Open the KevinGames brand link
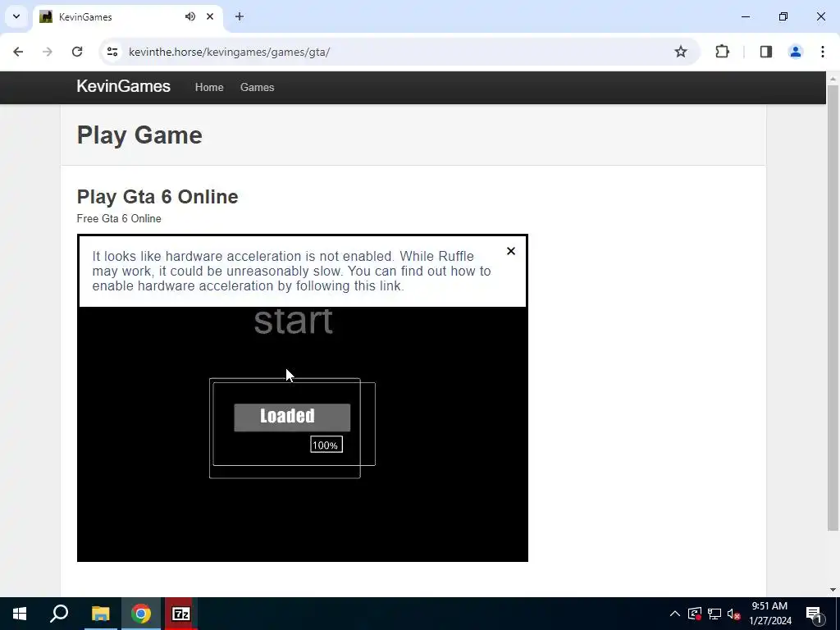 (123, 86)
